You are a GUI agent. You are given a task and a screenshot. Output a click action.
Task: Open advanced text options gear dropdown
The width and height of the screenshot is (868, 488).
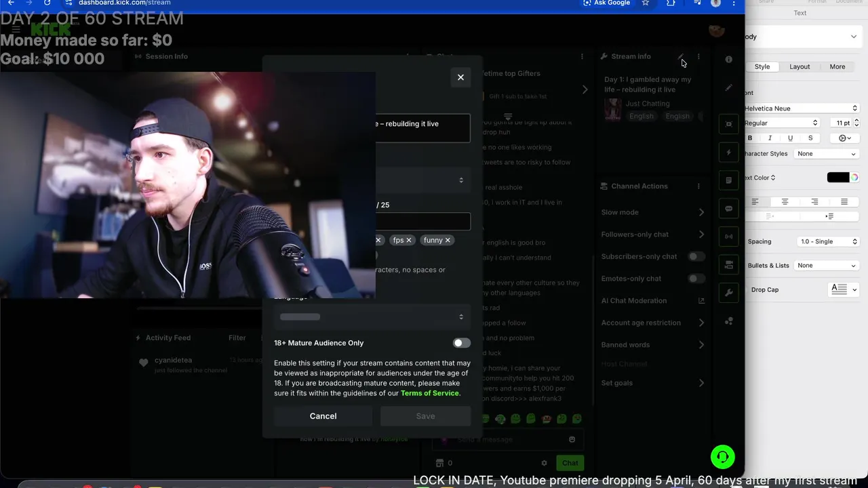click(x=844, y=138)
